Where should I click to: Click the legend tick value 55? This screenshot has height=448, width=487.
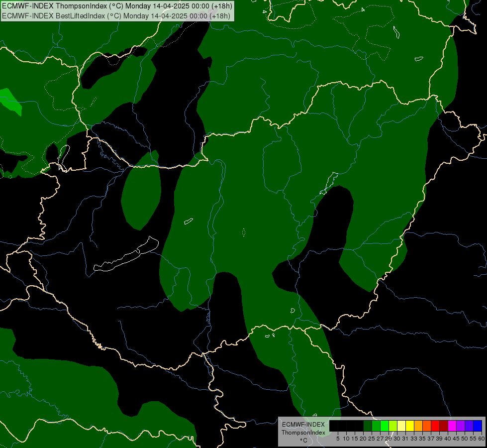[x=473, y=439]
